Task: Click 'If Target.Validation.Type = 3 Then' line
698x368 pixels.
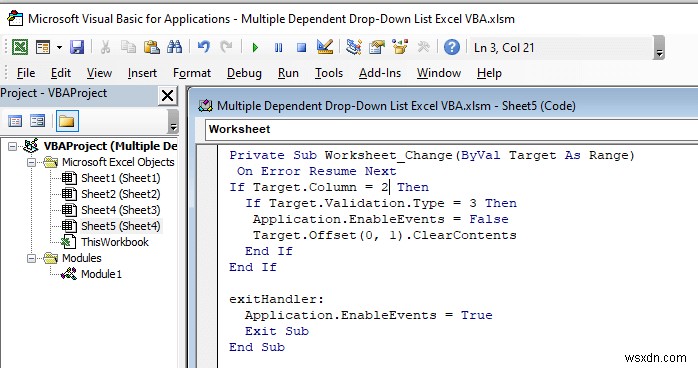Action: coord(381,203)
